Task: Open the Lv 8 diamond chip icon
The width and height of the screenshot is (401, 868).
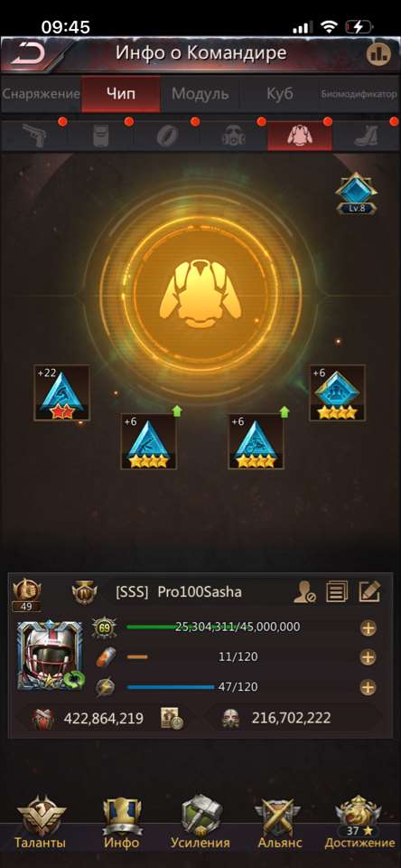Action: point(356,193)
